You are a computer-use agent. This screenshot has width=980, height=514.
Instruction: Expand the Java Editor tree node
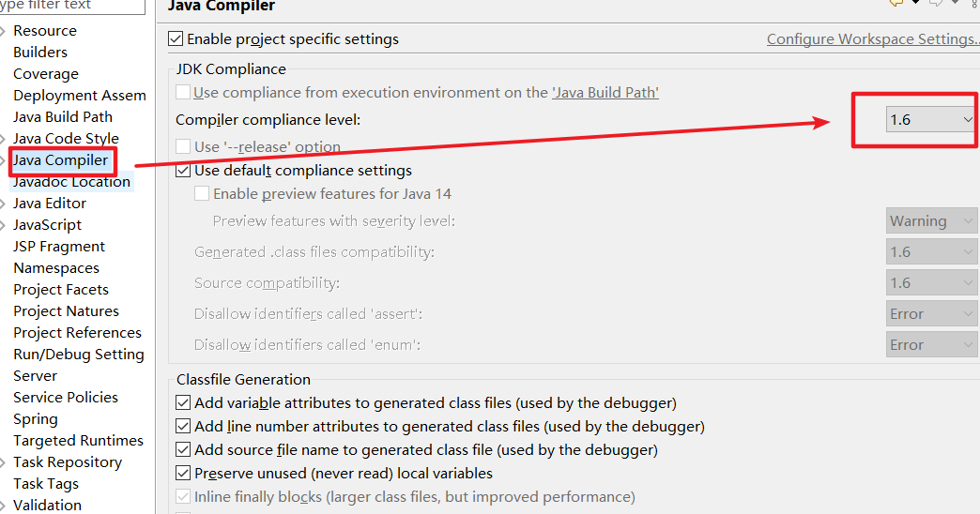pyautogui.click(x=3, y=204)
